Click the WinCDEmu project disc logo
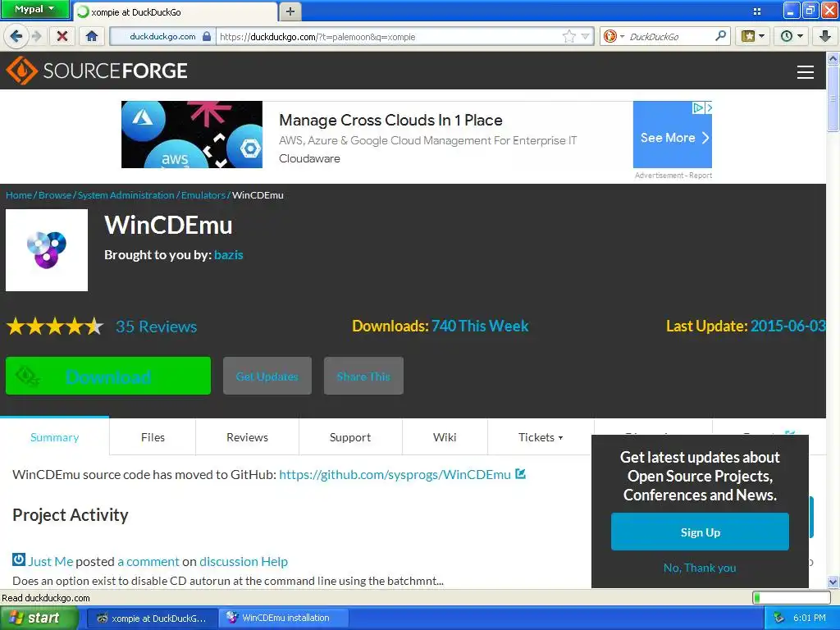This screenshot has height=630, width=840. click(47, 250)
